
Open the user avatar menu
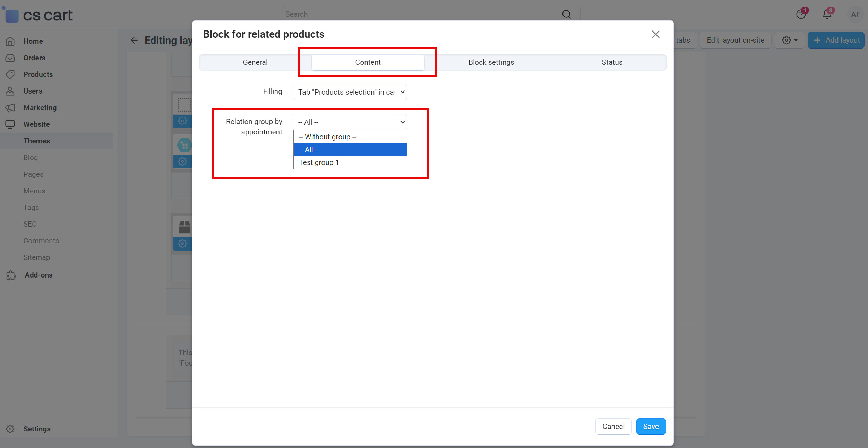pos(855,15)
